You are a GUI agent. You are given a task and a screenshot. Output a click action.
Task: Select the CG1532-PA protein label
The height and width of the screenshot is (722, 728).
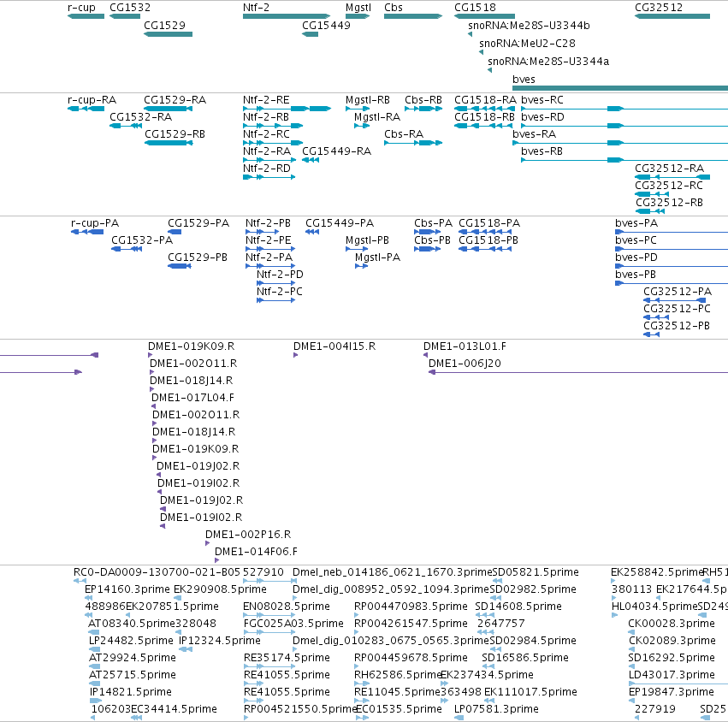pyautogui.click(x=142, y=240)
